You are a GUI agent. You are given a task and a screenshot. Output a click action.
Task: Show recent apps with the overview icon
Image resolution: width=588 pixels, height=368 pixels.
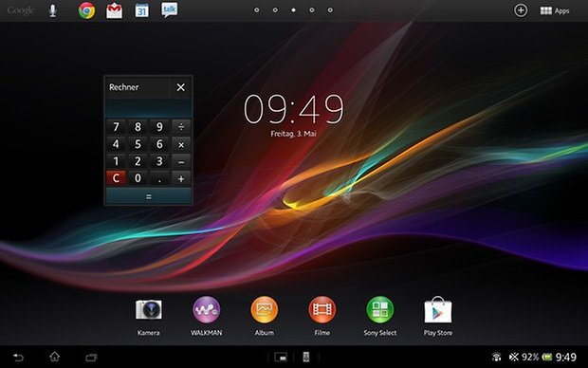pyautogui.click(x=91, y=358)
